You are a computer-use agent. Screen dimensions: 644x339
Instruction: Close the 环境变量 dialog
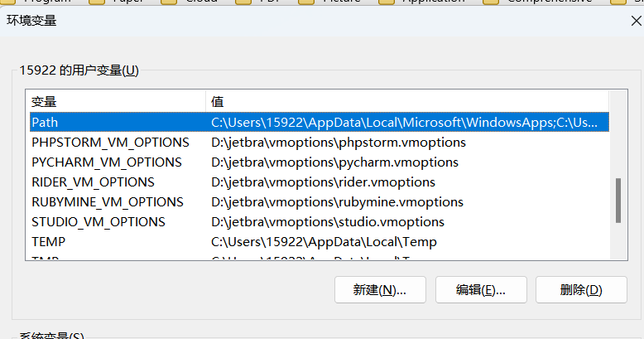point(636,21)
